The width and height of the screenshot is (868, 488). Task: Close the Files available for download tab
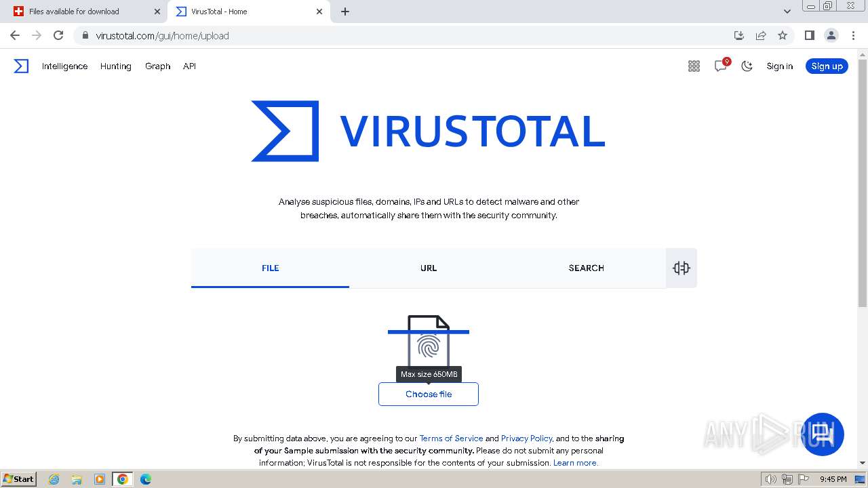pos(157,12)
